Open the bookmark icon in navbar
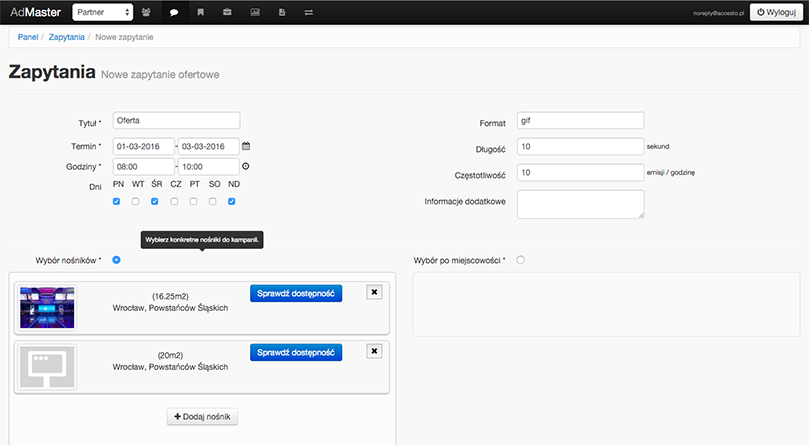This screenshot has height=445, width=809. [x=201, y=12]
